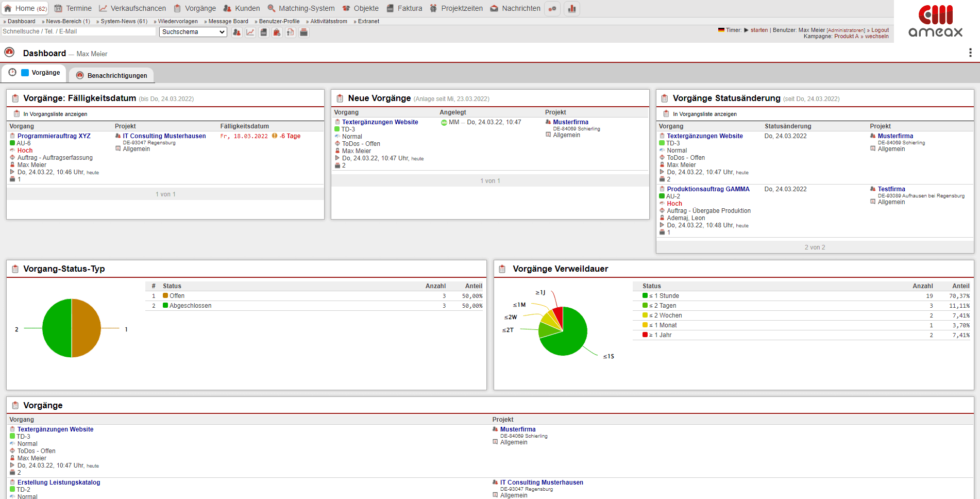The image size is (980, 499).
Task: Click 'wechseln' to change campaign
Action: pos(877,36)
